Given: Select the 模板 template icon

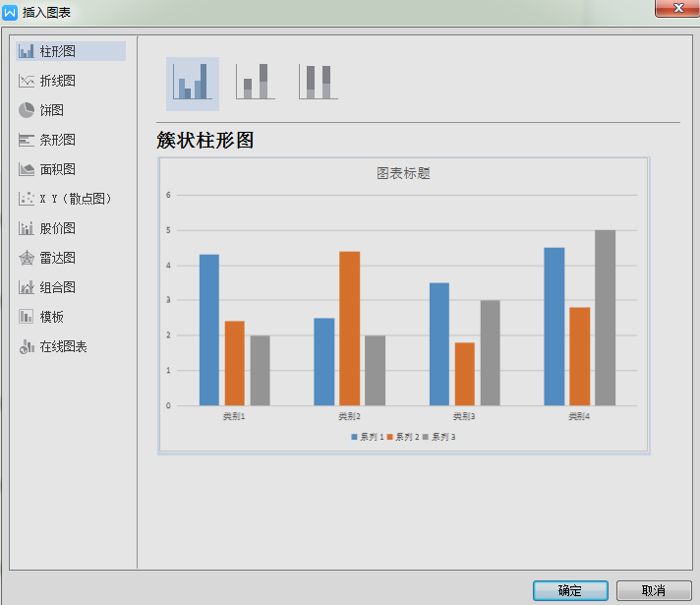Looking at the screenshot, I should pyautogui.click(x=27, y=317).
